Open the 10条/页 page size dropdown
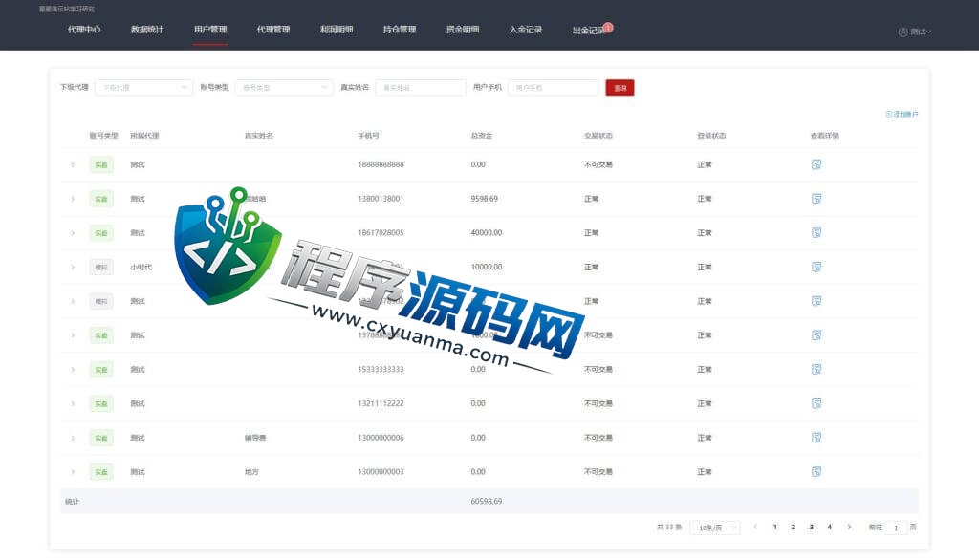The image size is (979, 560). click(715, 528)
